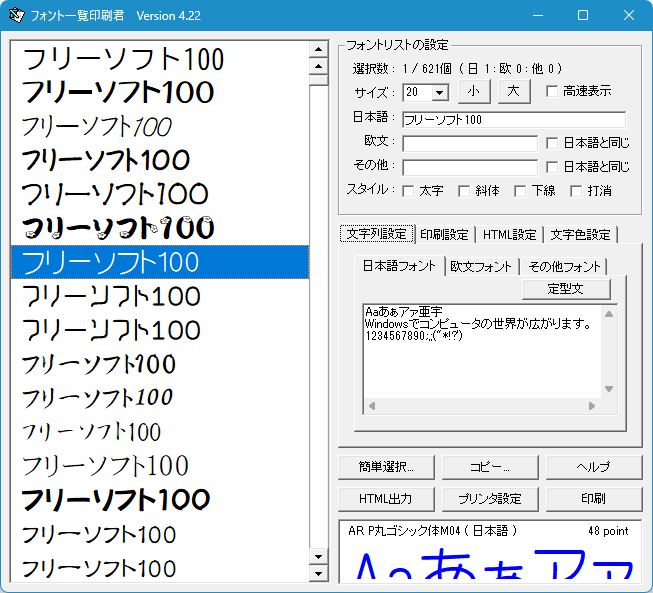Viewport: 653px width, 593px height.
Task: Click the app icon in the title bar
Action: click(16, 15)
